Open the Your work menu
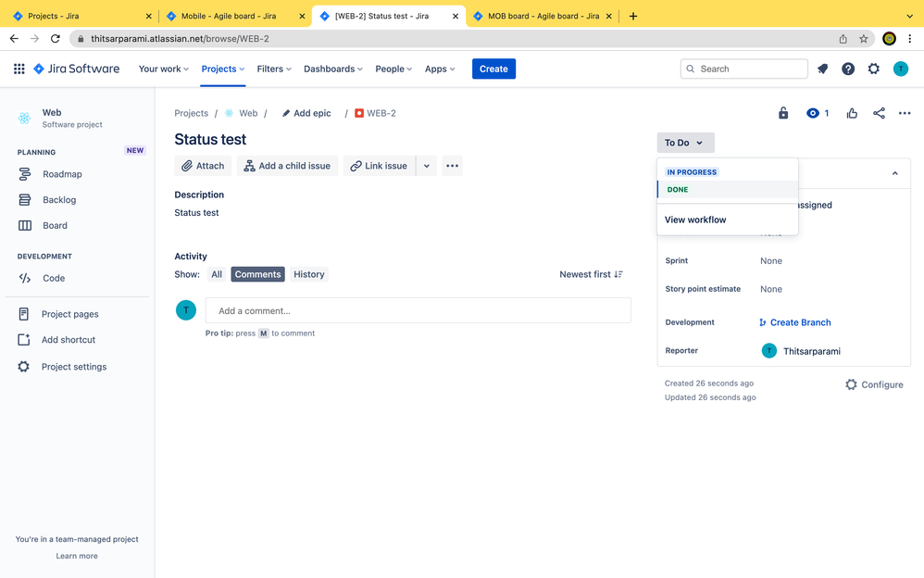This screenshot has height=578, width=924. point(163,69)
